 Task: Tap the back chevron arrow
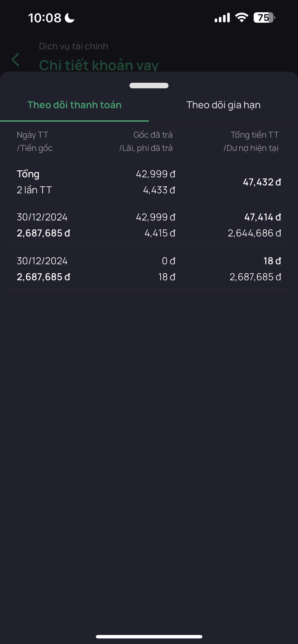16,60
